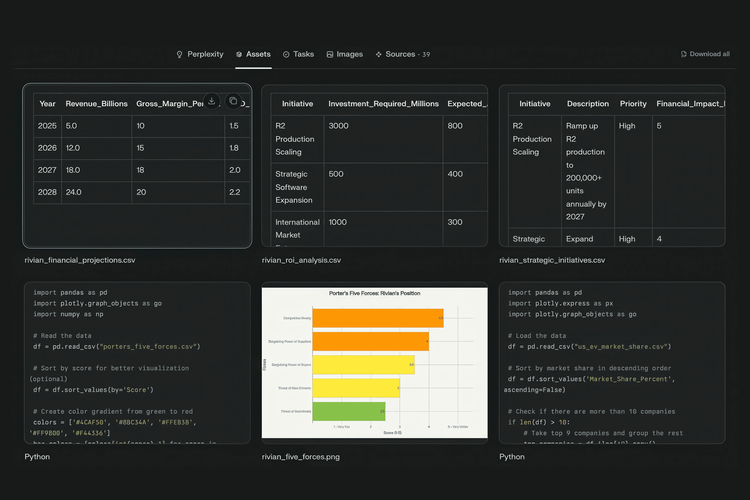Open the Porter's Five Forces chart image
The width and height of the screenshot is (750, 500).
375,363
